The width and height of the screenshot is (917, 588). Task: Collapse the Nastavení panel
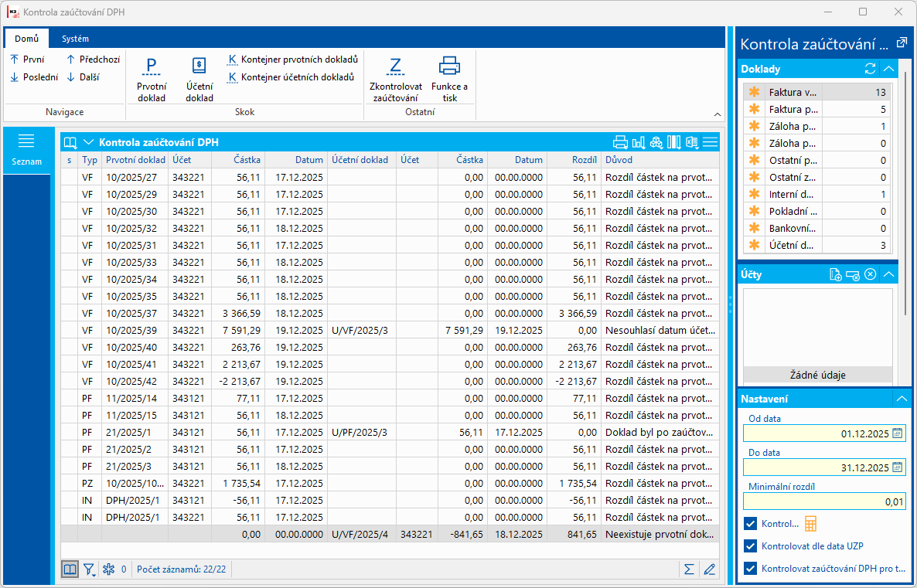901,399
